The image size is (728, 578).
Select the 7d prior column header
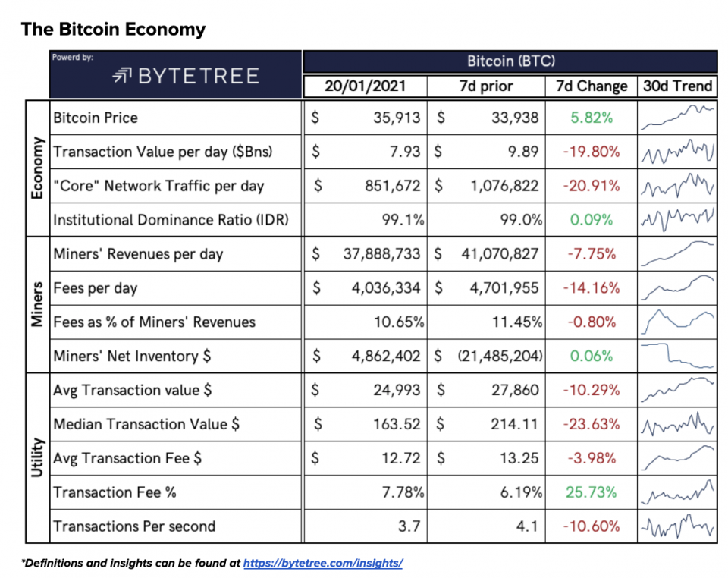click(486, 86)
